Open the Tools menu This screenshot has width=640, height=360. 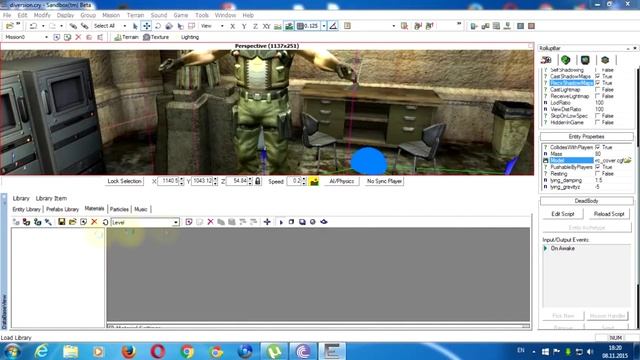pyautogui.click(x=202, y=15)
